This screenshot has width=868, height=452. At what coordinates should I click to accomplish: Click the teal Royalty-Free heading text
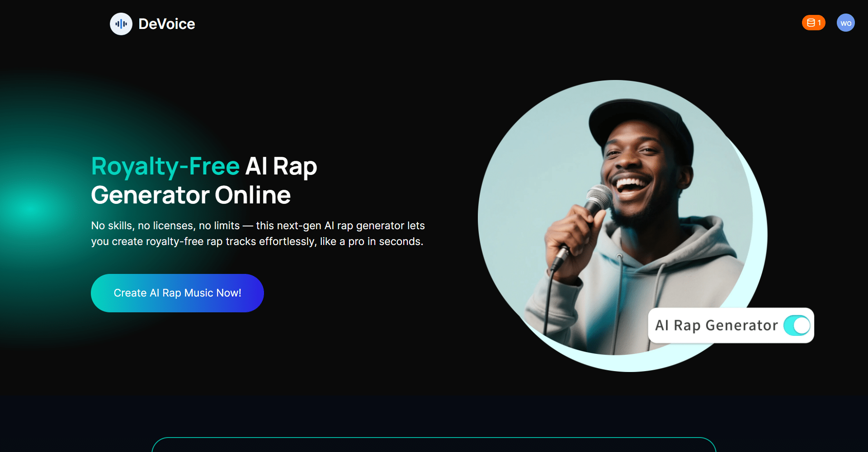coord(165,166)
